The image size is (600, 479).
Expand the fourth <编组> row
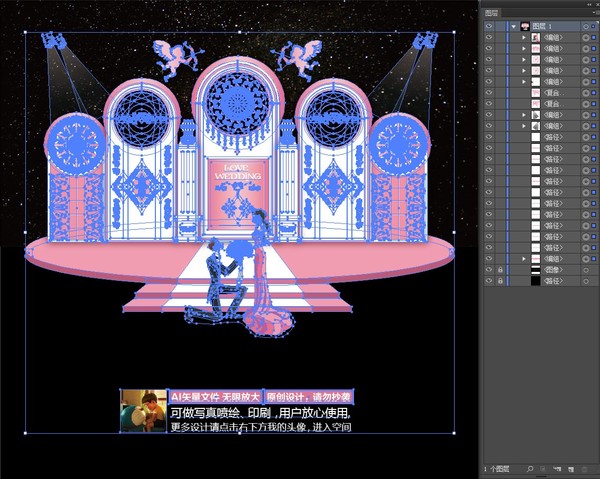(524, 71)
